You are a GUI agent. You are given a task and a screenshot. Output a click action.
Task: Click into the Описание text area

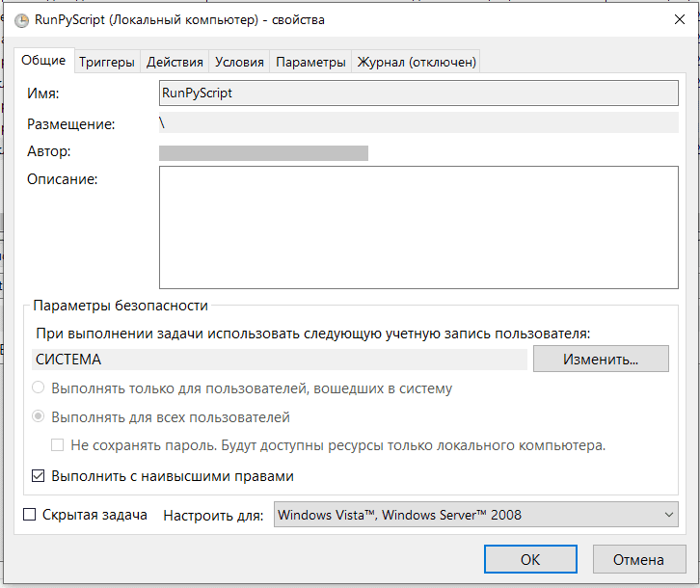click(x=418, y=227)
